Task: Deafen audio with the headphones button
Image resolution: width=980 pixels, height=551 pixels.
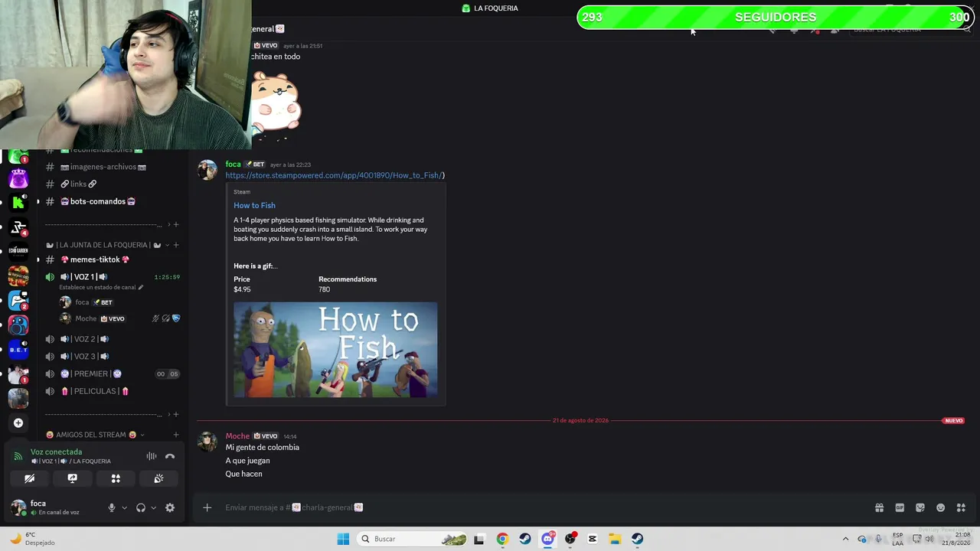Action: click(x=141, y=507)
